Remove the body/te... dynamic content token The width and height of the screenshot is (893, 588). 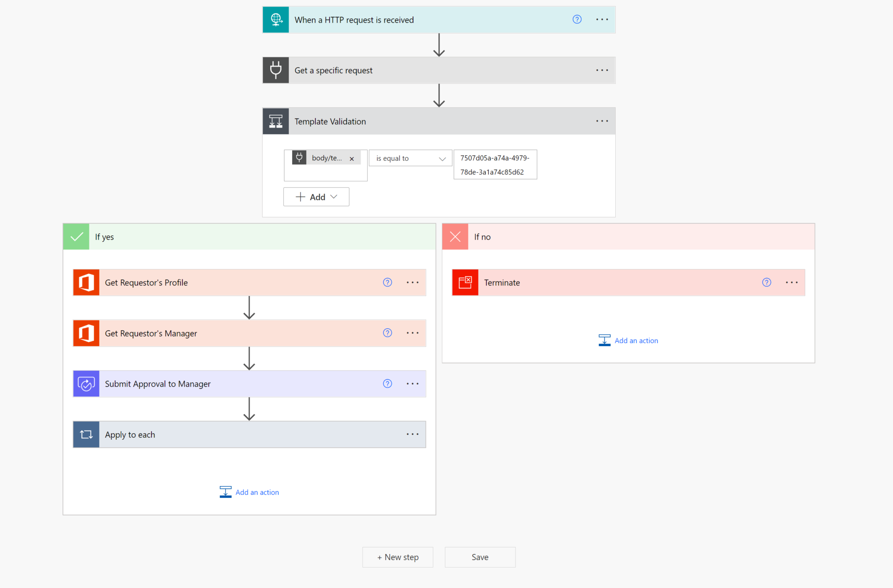[351, 158]
